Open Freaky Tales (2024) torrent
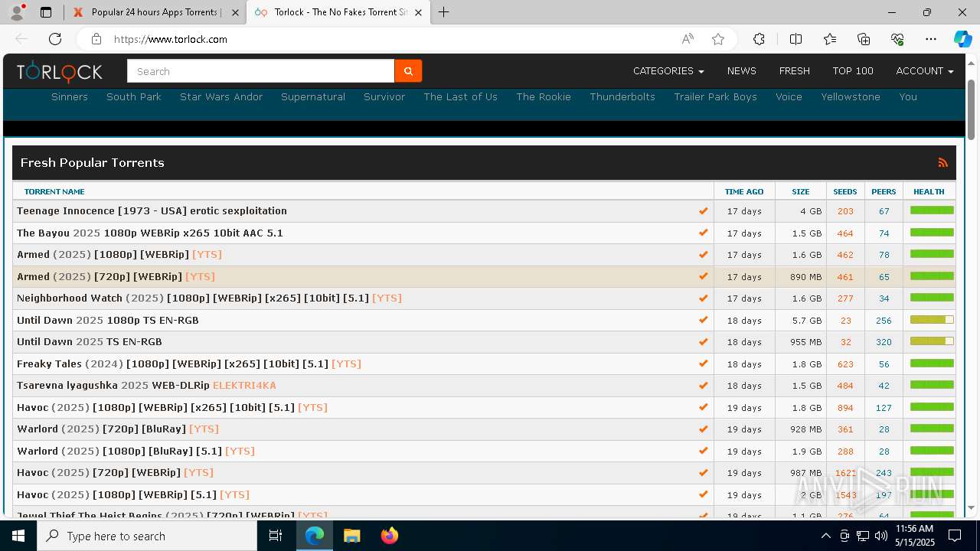 [189, 364]
